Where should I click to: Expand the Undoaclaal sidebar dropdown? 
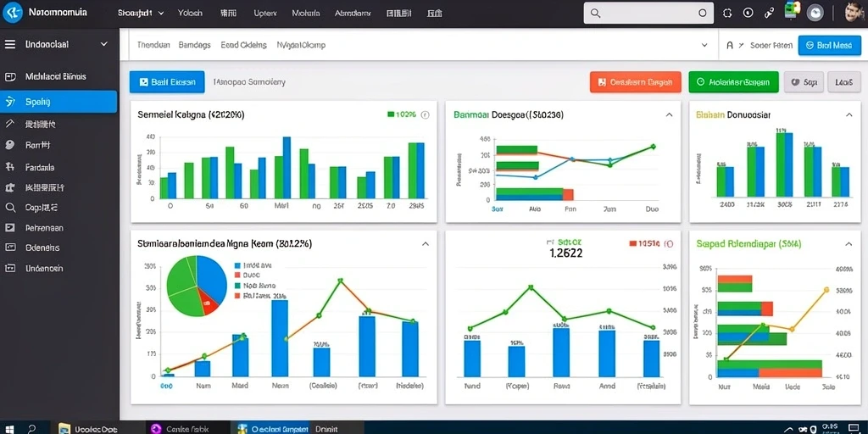pyautogui.click(x=104, y=44)
